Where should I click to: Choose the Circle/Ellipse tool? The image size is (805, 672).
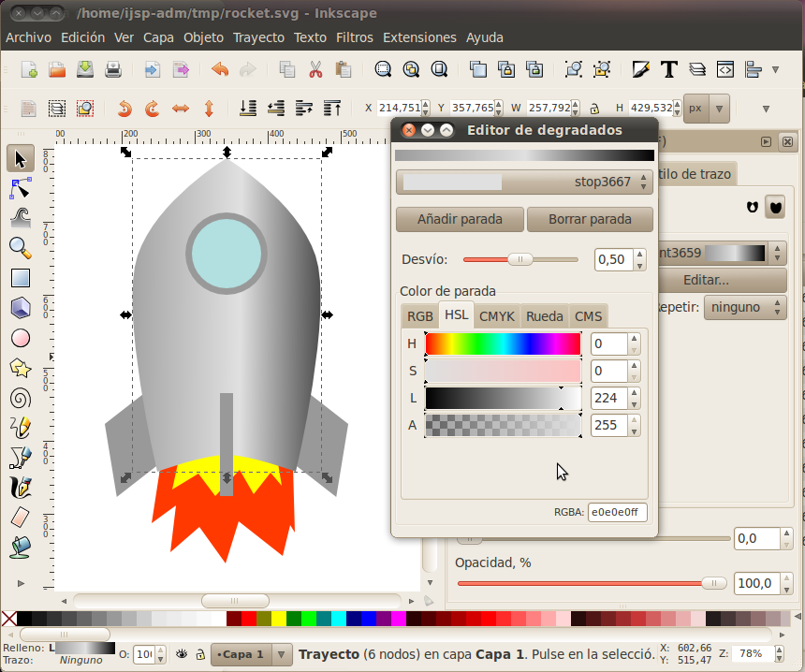(21, 338)
